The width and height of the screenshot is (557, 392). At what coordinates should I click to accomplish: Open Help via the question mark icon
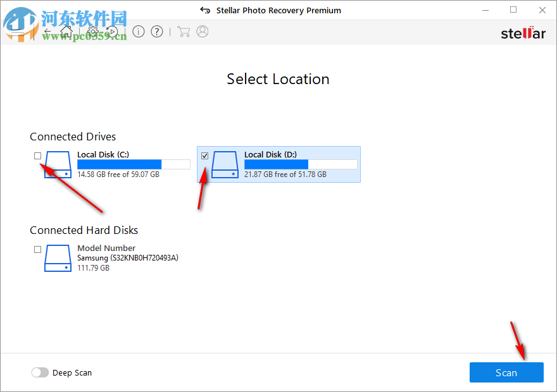click(x=157, y=31)
